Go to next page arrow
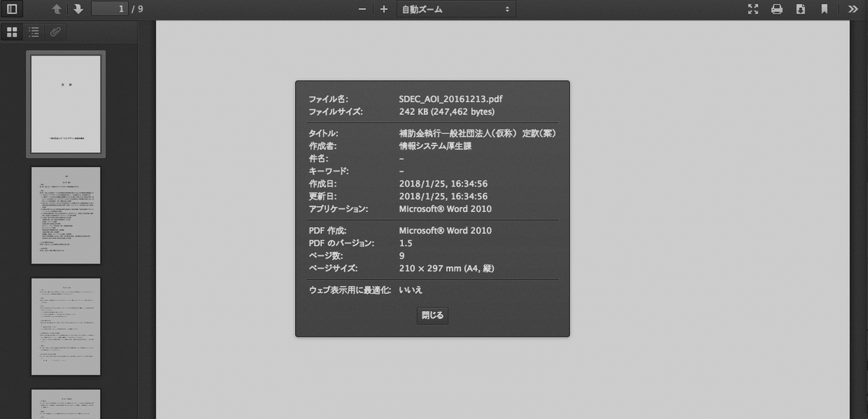Image resolution: width=868 pixels, height=419 pixels. 78,9
